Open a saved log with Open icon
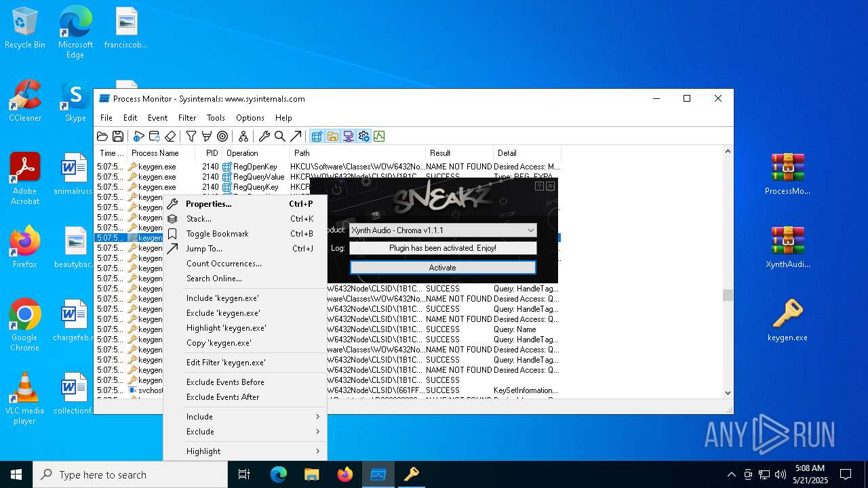Viewport: 868px width, 488px height. pos(102,136)
